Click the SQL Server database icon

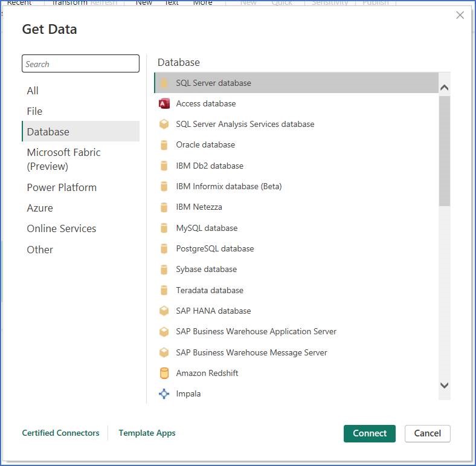164,83
